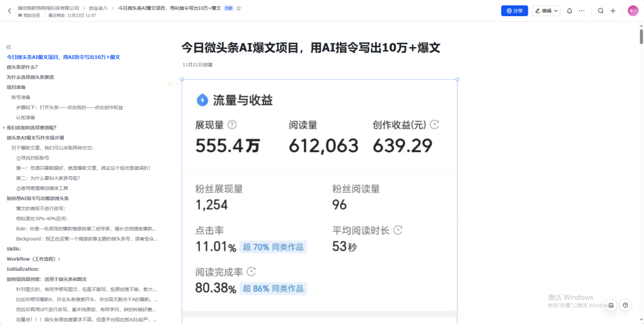
Task: Jump to outline item 账号准备
Action: (20, 97)
